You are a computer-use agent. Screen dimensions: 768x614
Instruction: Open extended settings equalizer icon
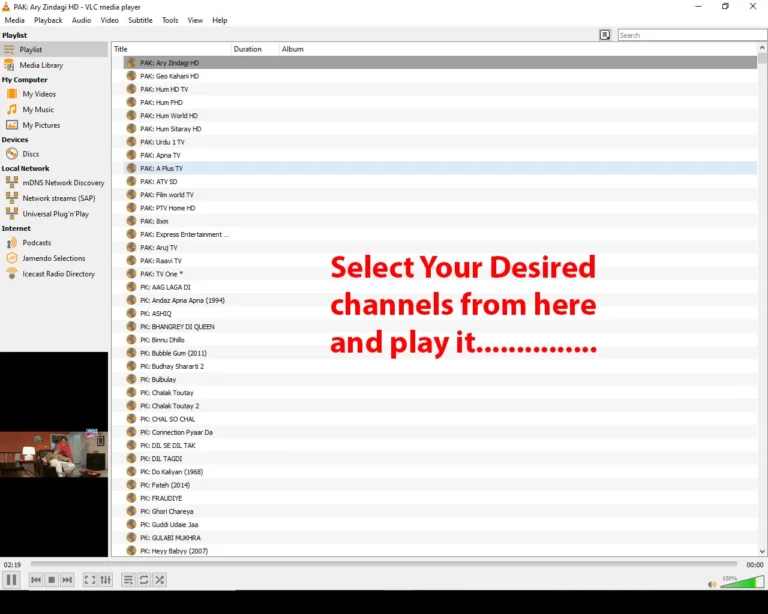coord(106,580)
